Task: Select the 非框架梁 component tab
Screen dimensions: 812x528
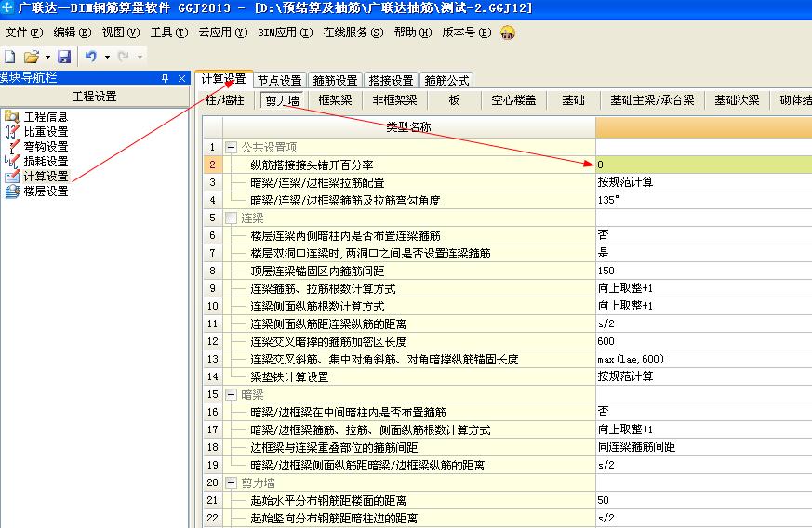Action: (x=394, y=99)
